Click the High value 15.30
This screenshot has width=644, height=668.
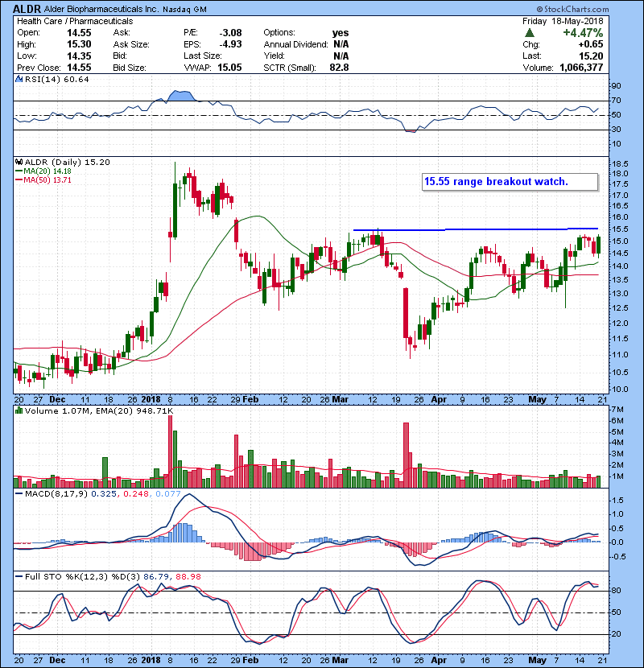pos(79,44)
